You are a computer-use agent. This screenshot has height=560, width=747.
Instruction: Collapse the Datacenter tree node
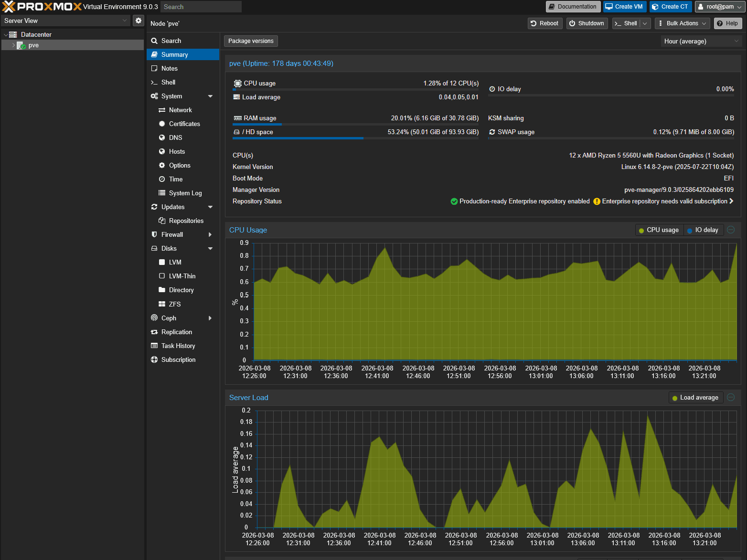(6, 35)
